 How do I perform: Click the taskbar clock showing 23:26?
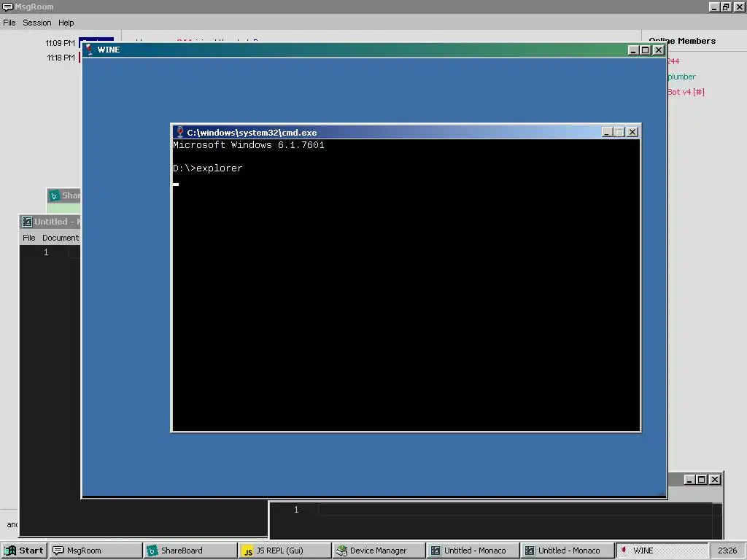coord(727,551)
